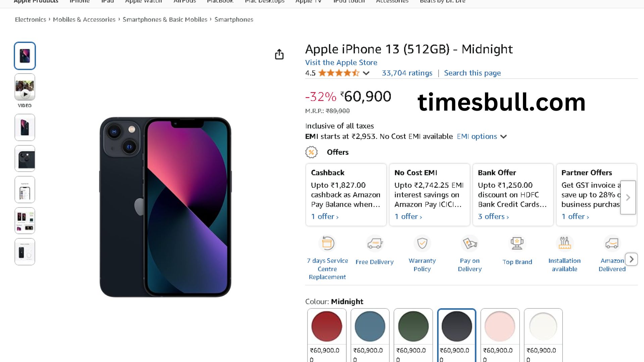Visit the Apple Store link
Screen dimensions: 644x362
coord(341,62)
